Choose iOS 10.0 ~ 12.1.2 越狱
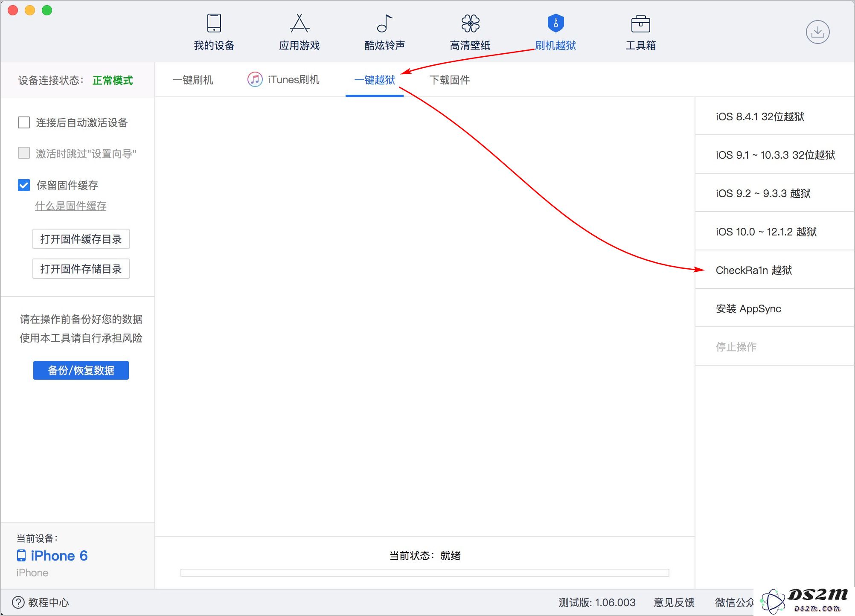Image resolution: width=855 pixels, height=616 pixels. click(x=775, y=232)
